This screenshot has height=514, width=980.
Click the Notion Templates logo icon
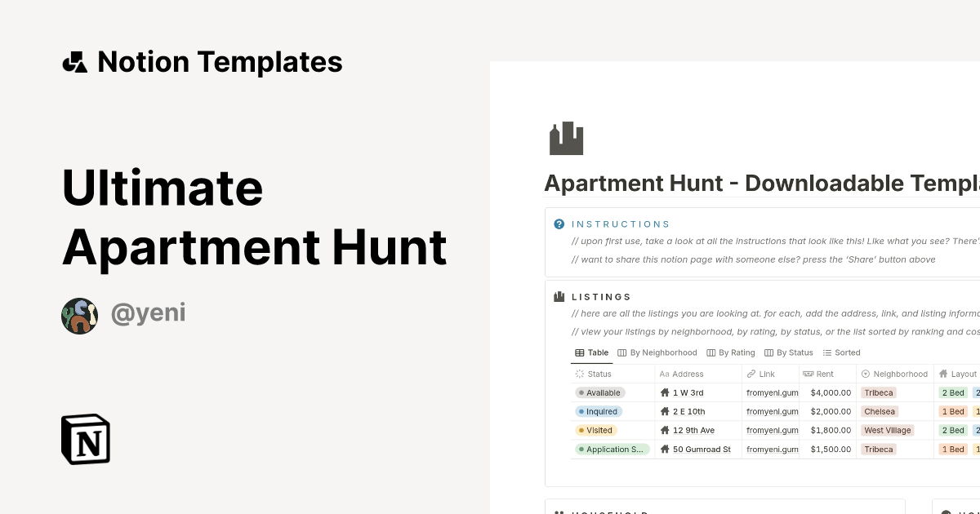point(74,61)
